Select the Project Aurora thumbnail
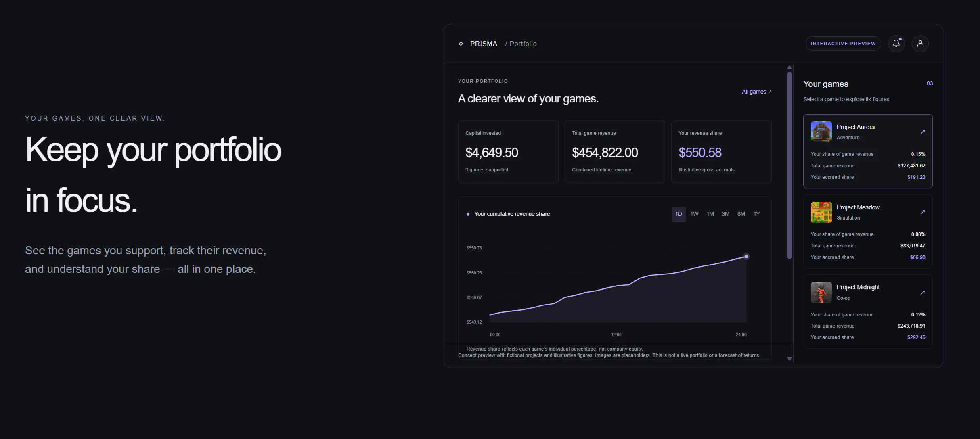 tap(821, 132)
